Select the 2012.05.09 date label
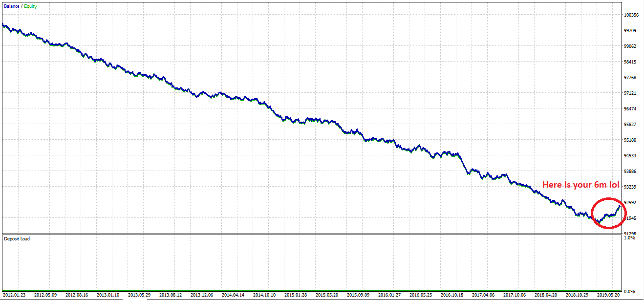The width and height of the screenshot is (644, 300). (46, 296)
